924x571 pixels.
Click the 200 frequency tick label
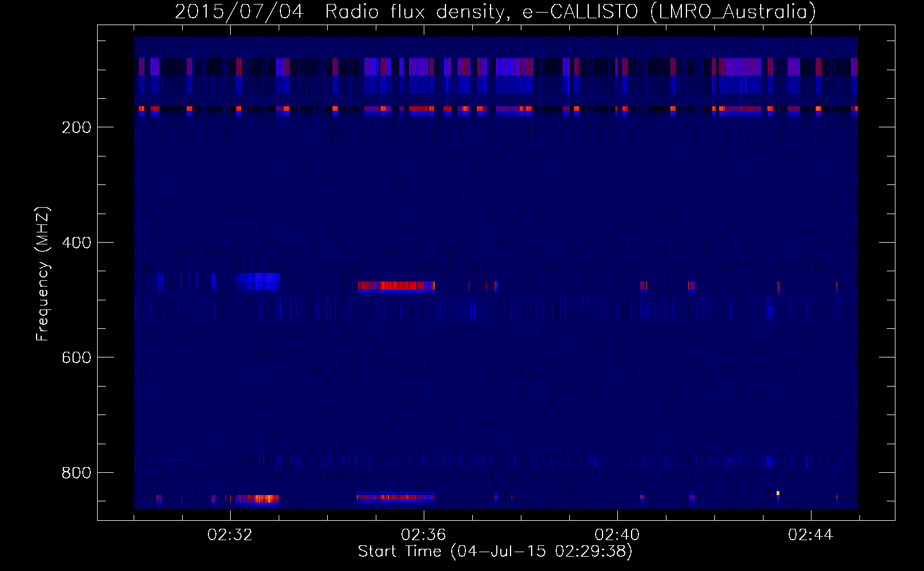pyautogui.click(x=77, y=127)
